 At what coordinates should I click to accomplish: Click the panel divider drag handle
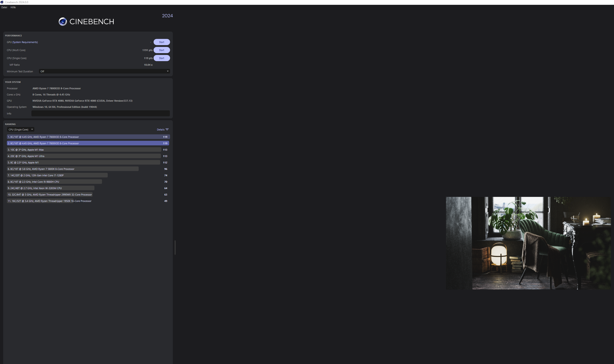(x=175, y=247)
